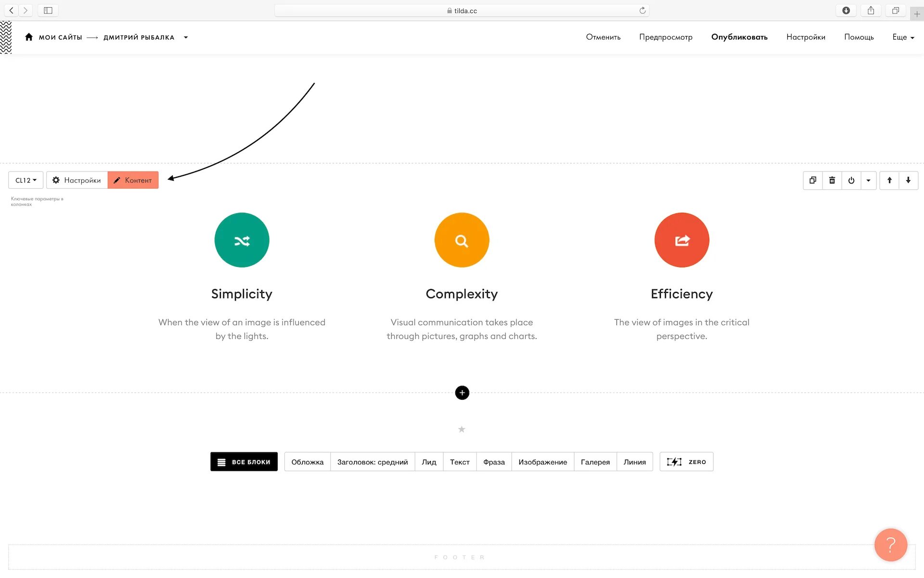Click Предпросмотр to preview site
This screenshot has height=578, width=924.
(x=665, y=37)
